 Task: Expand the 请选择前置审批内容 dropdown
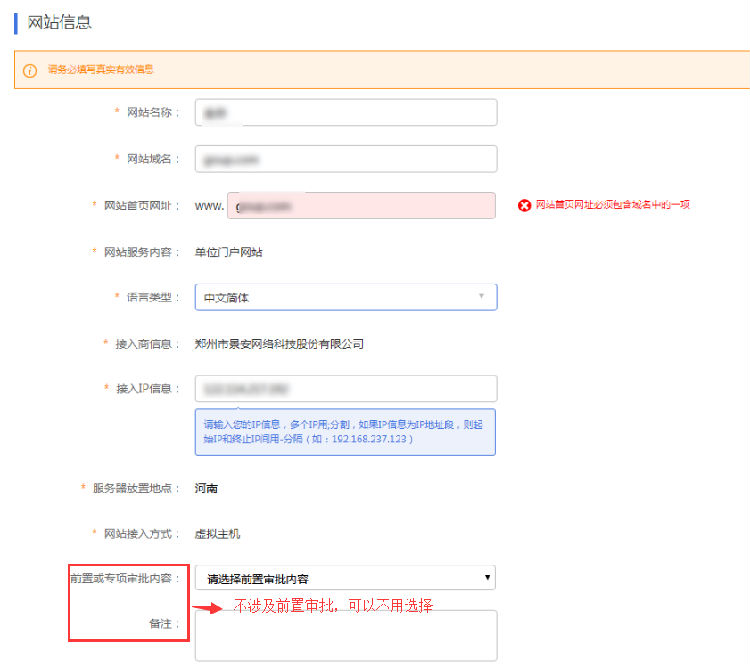coord(345,578)
